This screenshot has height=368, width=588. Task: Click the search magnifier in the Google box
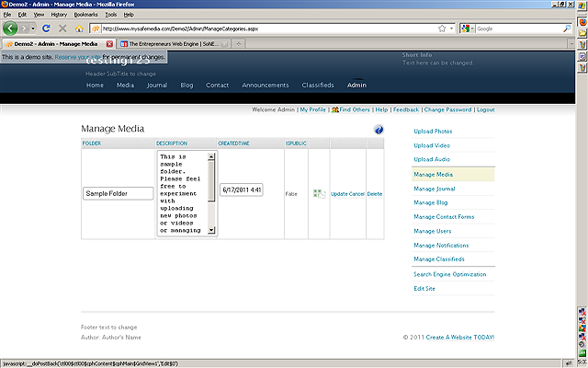pos(566,29)
